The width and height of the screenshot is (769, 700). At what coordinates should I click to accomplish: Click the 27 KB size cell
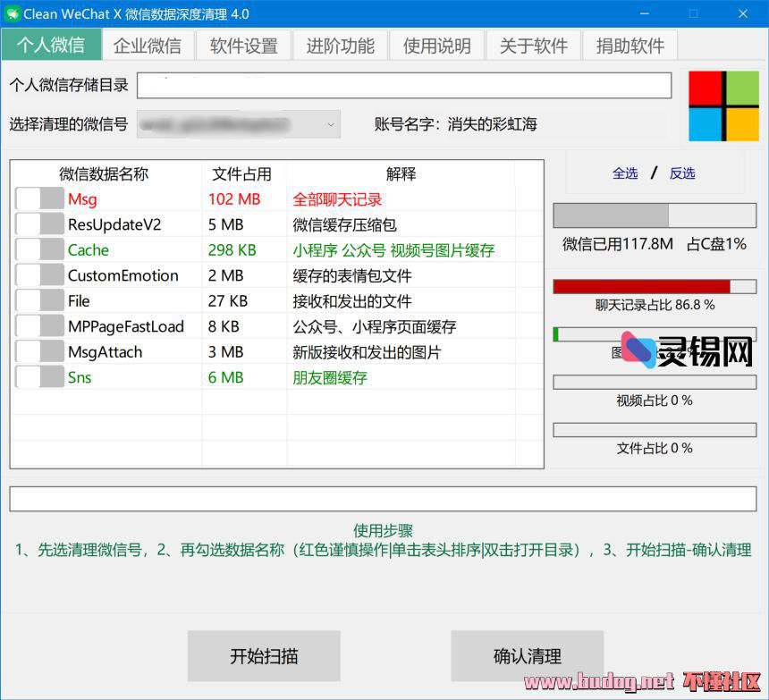coord(228,301)
